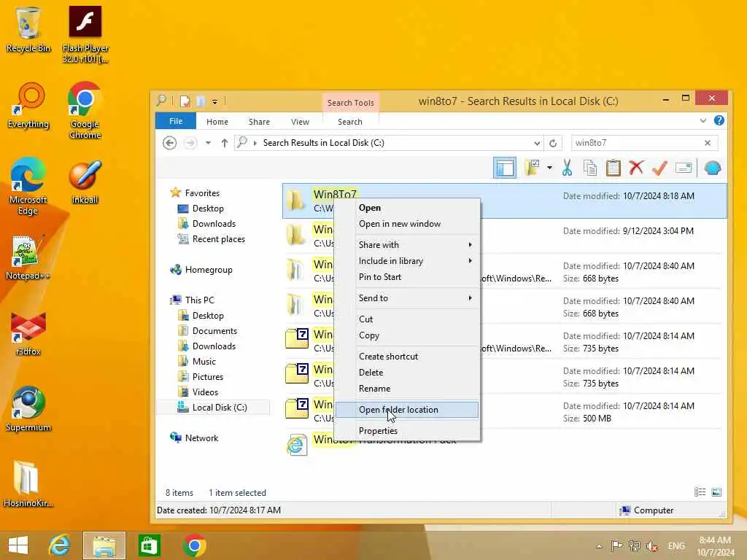The width and height of the screenshot is (747, 560).
Task: Open the dropdown arrow beside folder options icon
Action: 549,168
